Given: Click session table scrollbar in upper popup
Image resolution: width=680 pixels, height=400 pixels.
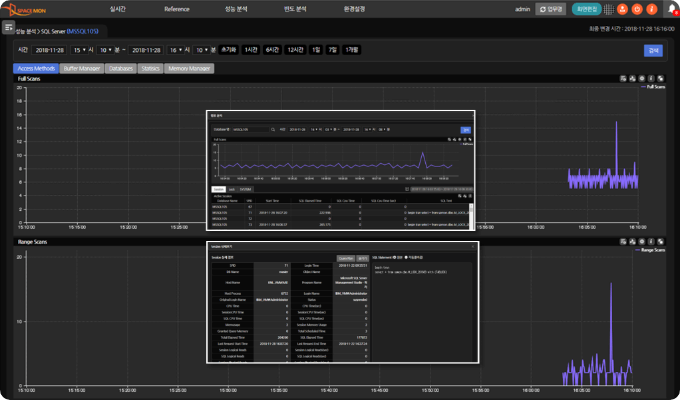Looking at the screenshot, I should click(x=471, y=216).
